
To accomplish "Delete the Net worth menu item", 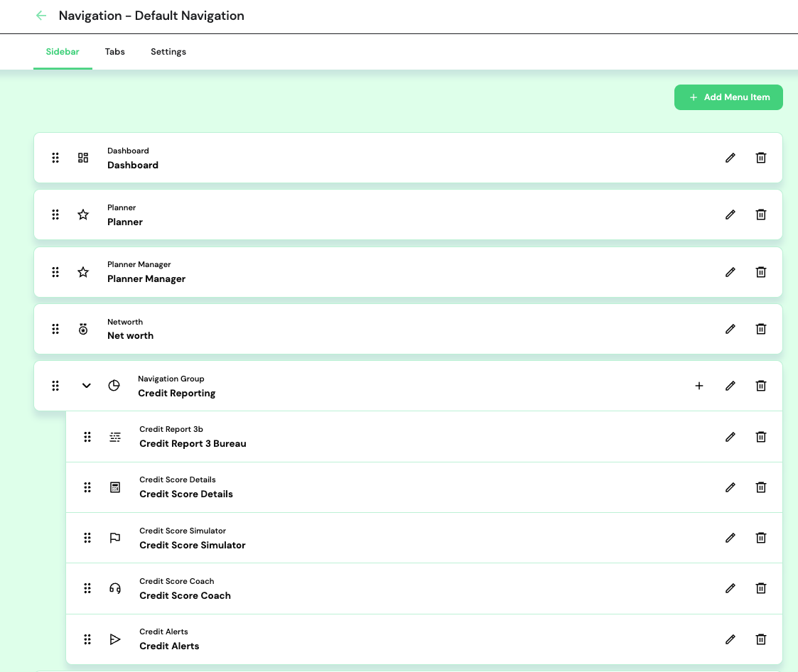I will (x=761, y=329).
